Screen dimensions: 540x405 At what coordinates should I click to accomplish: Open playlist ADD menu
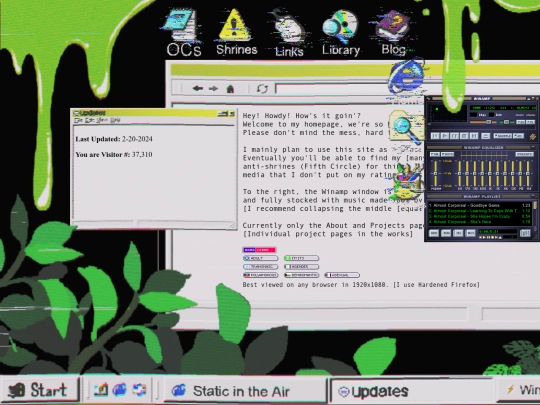[x=434, y=233]
